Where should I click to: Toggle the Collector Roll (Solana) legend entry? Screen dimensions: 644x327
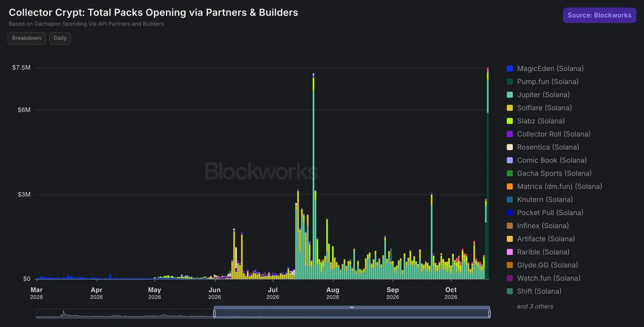tap(548, 134)
